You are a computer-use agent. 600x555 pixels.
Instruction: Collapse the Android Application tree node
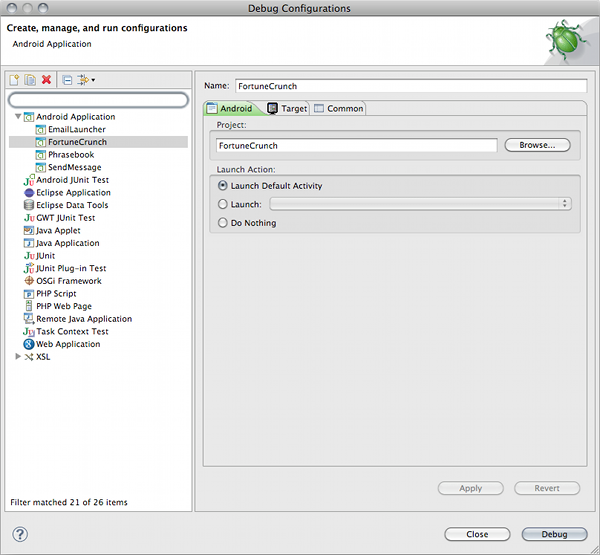[18, 116]
